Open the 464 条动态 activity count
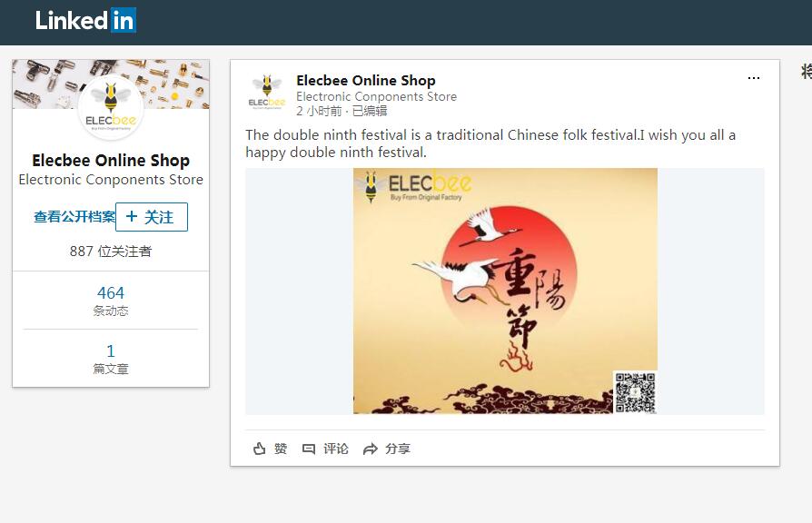Image resolution: width=812 pixels, height=523 pixels. 111,301
